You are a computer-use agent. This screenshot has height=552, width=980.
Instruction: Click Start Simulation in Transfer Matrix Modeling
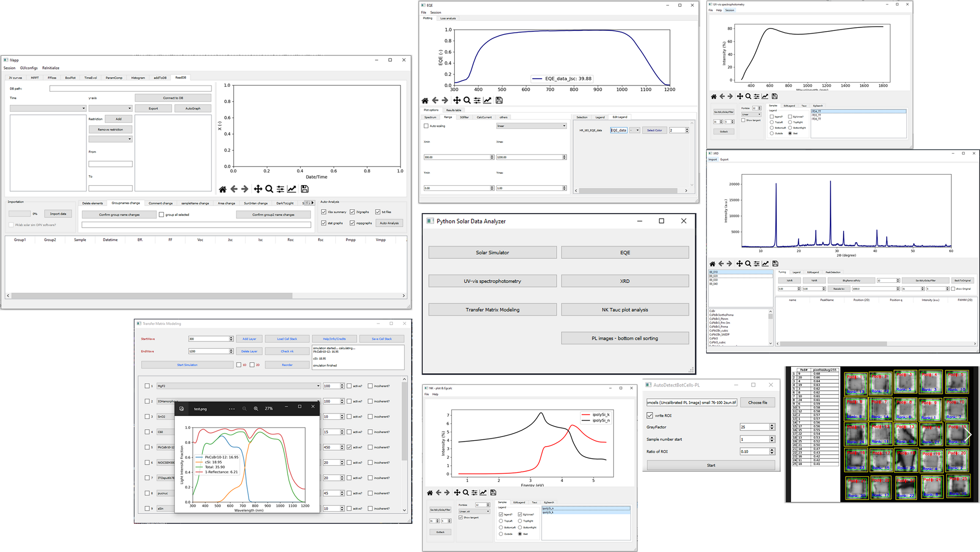pos(187,365)
